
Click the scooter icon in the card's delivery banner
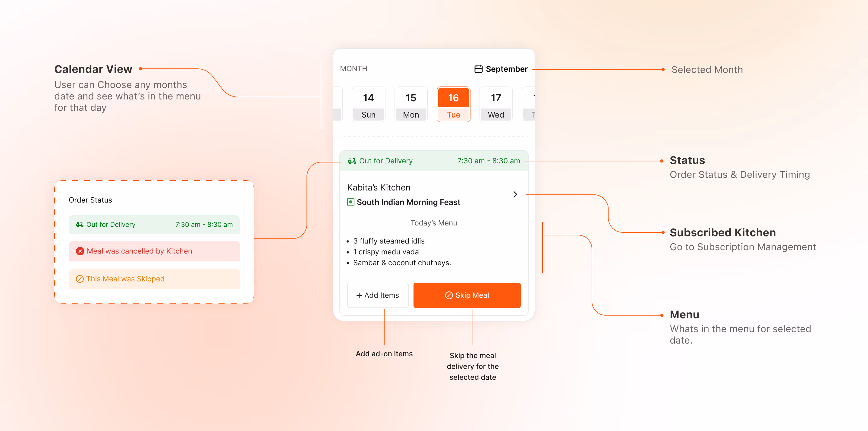(352, 161)
